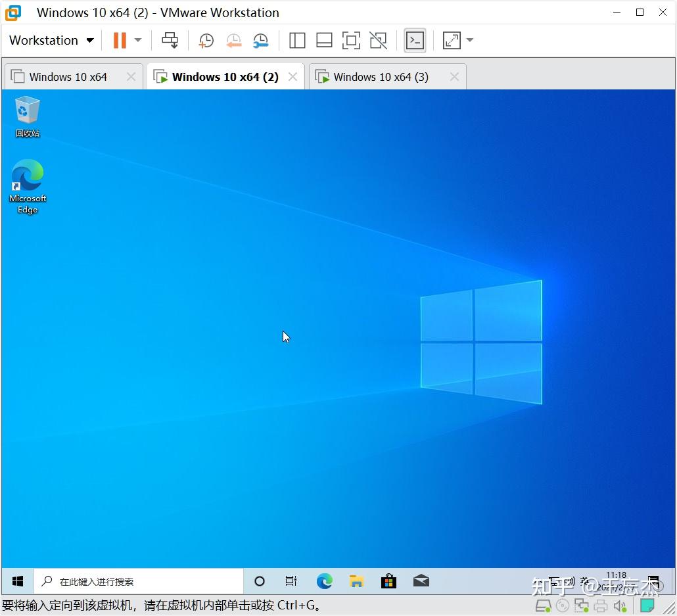Switch to the Windows 10 x64 (3) tab
This screenshot has width=677, height=616.
tap(380, 76)
